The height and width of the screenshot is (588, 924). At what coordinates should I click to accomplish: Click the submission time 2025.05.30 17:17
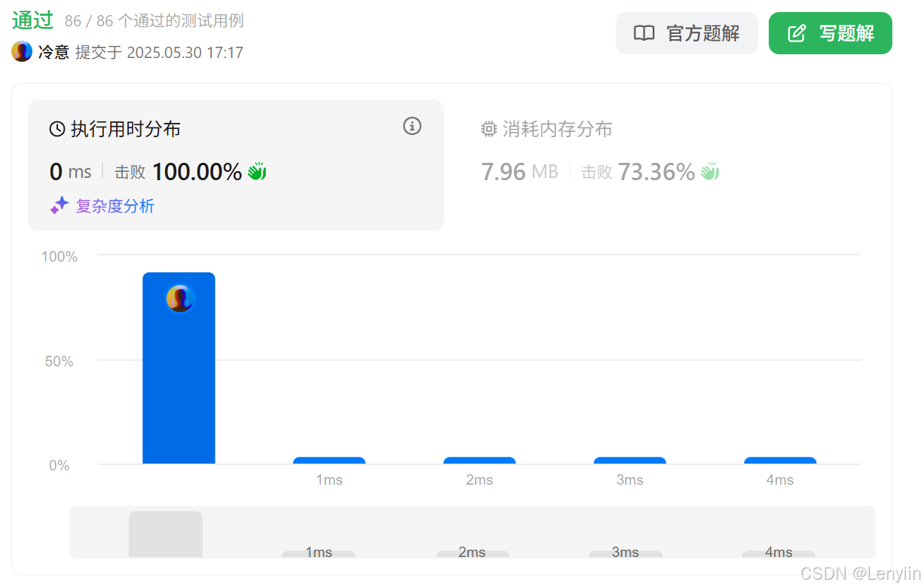185,53
